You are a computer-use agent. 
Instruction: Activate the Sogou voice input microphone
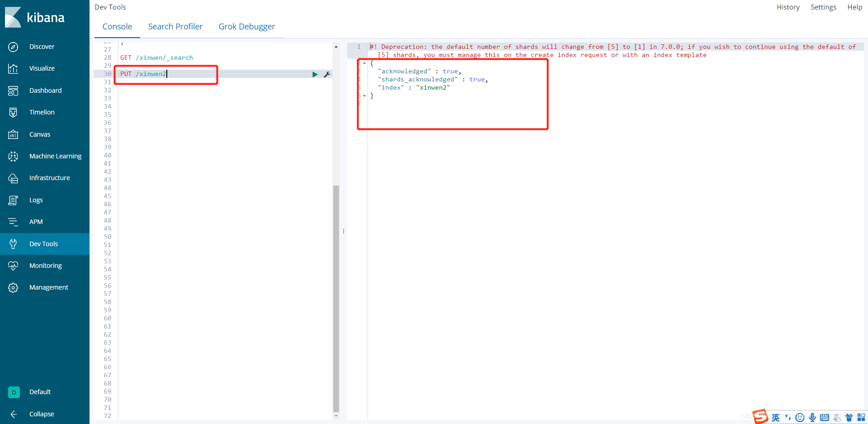click(x=812, y=417)
